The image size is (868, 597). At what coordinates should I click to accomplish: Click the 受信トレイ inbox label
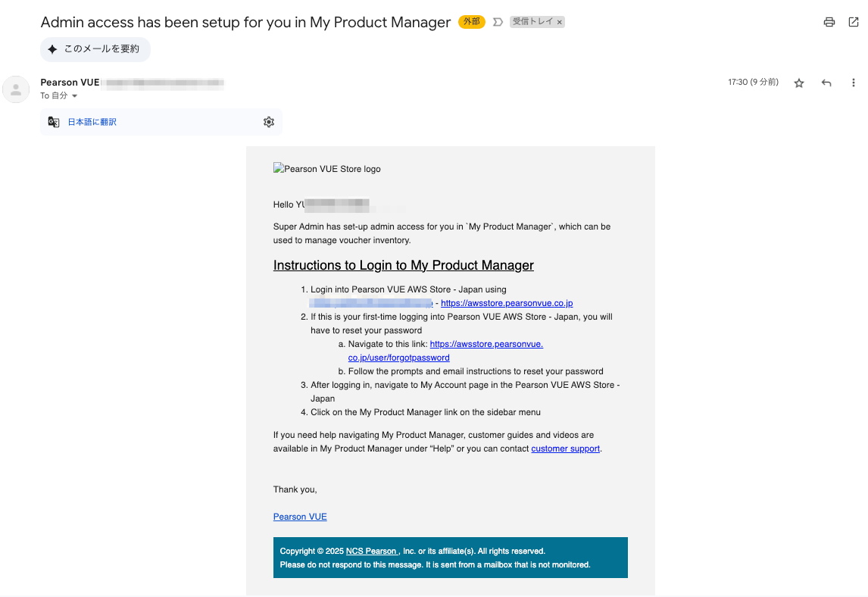click(532, 22)
